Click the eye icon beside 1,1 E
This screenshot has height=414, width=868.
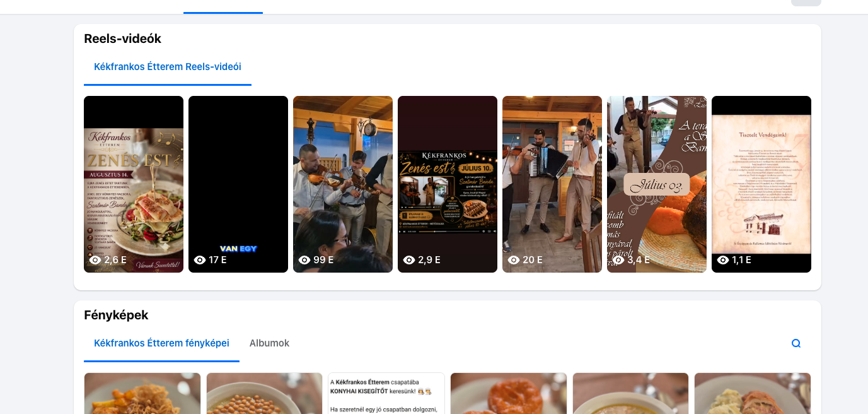(723, 260)
